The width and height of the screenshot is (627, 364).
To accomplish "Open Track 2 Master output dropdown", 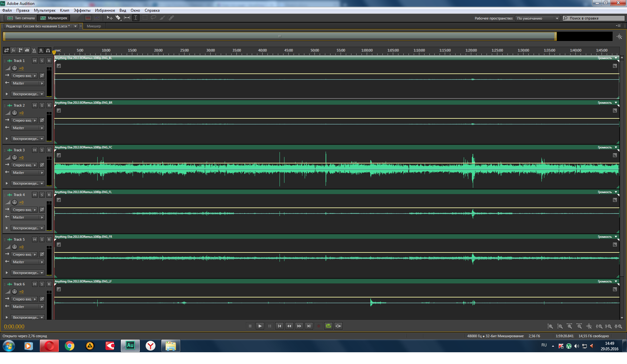I will [28, 128].
